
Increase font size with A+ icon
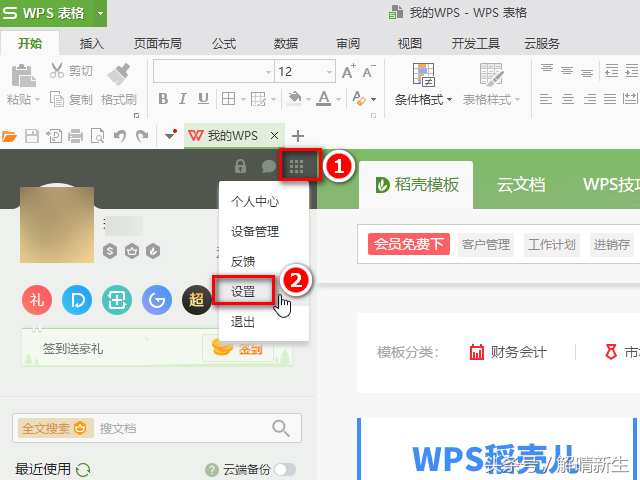349,71
